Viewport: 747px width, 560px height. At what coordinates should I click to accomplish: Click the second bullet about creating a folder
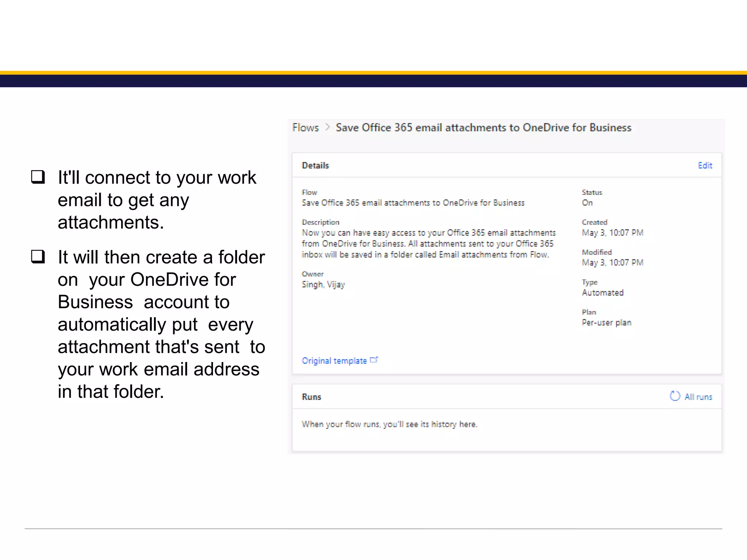pyautogui.click(x=161, y=324)
